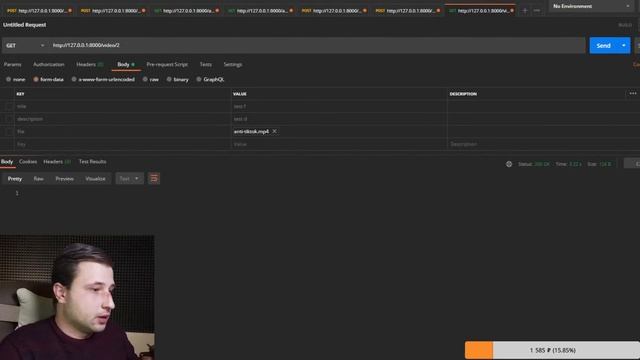Open the Tests request tab
The image size is (640, 360).
click(206, 64)
